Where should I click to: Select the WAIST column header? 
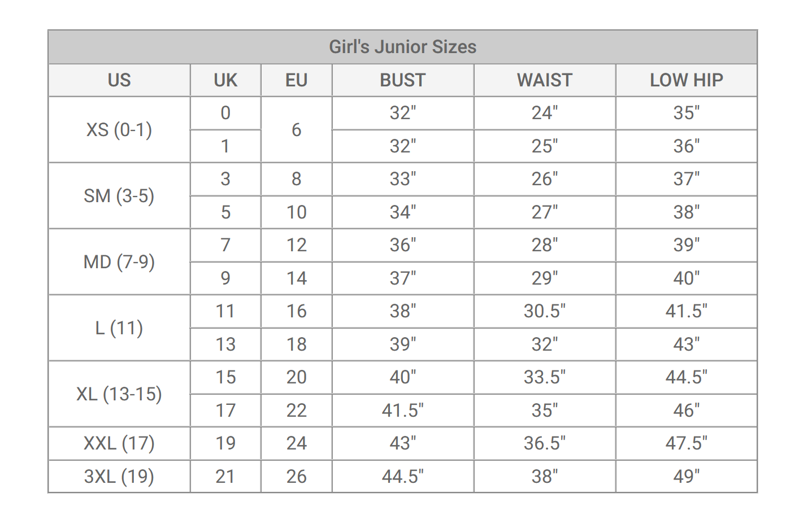point(544,80)
